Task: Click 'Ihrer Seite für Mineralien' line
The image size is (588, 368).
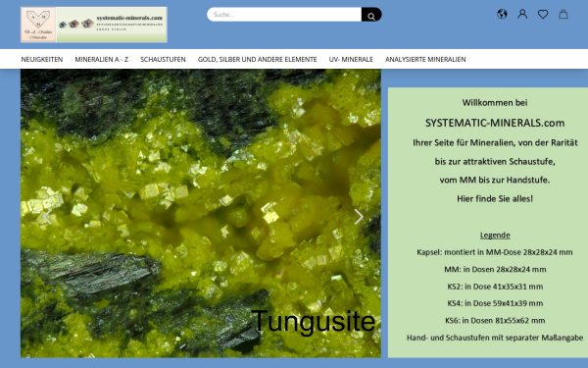Action: tap(495, 142)
